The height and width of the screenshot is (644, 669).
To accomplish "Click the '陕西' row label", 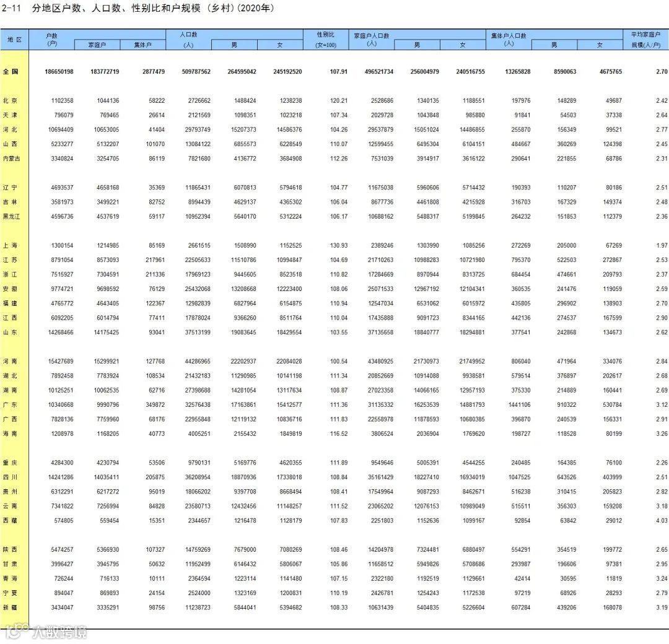I will pos(11,550).
